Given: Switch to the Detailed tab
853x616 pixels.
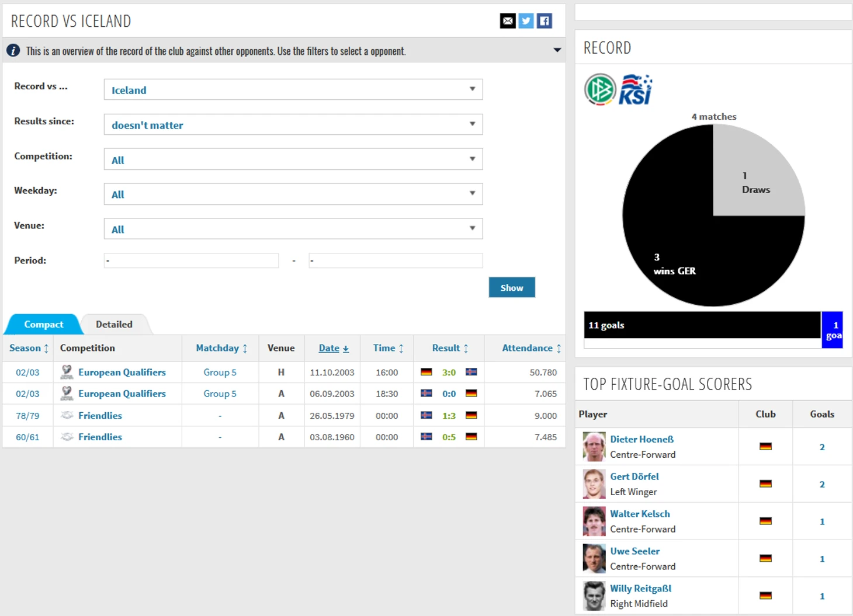Looking at the screenshot, I should point(114,324).
